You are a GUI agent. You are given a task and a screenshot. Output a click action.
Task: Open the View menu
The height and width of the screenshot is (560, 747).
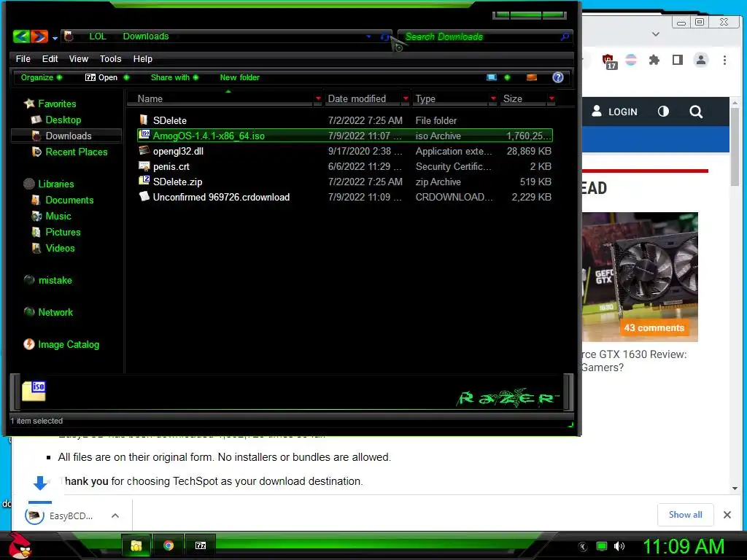(x=79, y=58)
